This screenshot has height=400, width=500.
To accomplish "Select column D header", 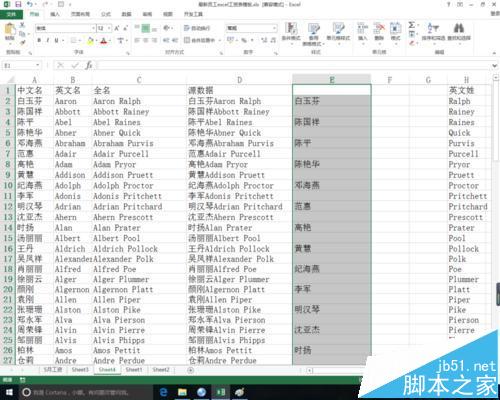I will pos(239,80).
